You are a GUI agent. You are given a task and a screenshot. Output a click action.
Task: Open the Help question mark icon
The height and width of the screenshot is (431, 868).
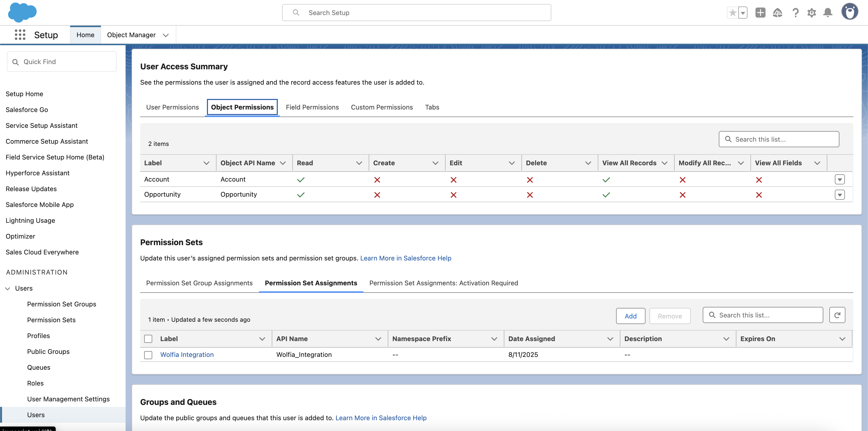pyautogui.click(x=795, y=13)
